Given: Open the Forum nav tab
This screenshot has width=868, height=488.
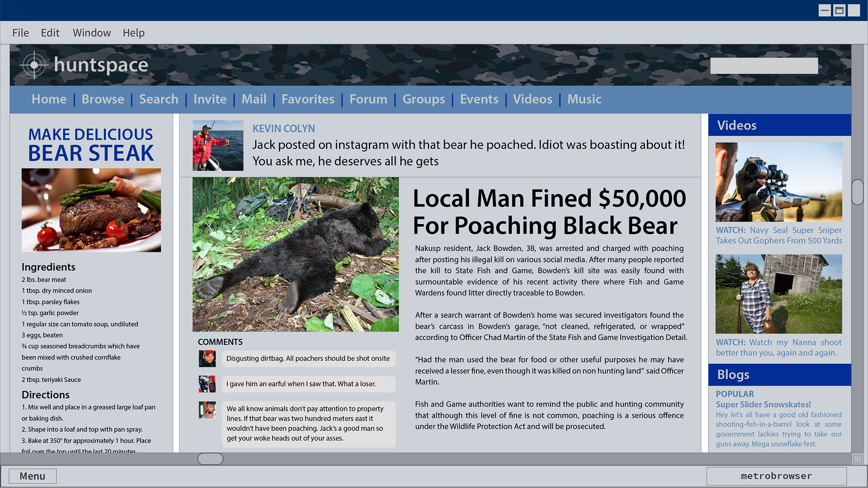Looking at the screenshot, I should (x=368, y=99).
